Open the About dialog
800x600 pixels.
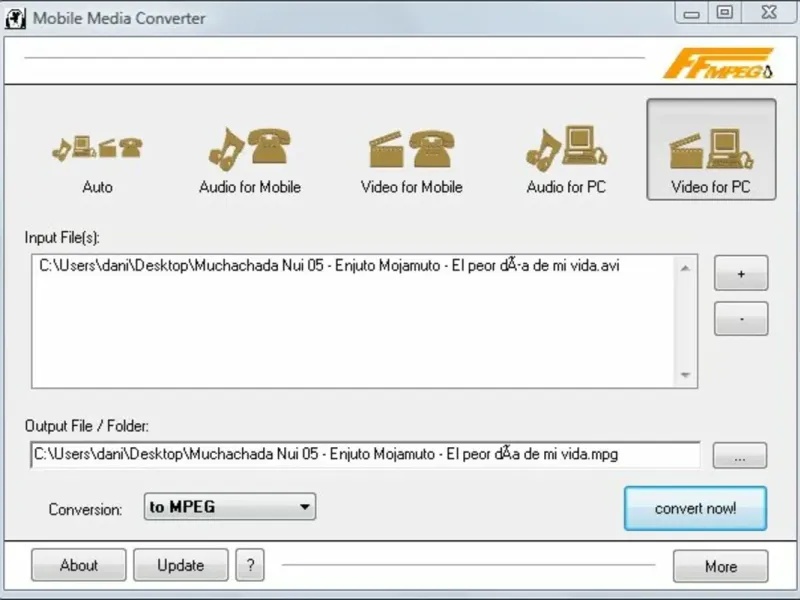click(79, 565)
